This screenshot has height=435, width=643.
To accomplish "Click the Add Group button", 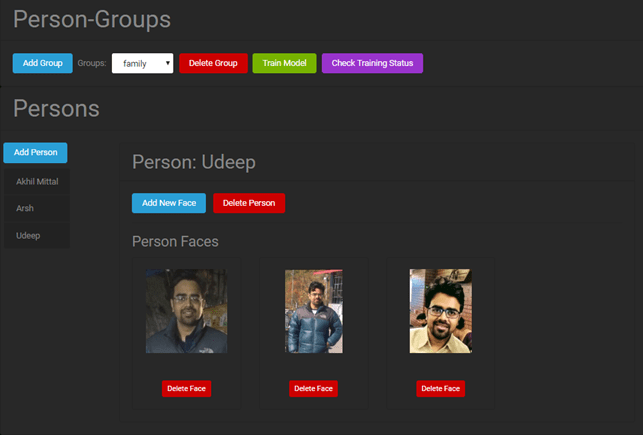I will [x=42, y=63].
